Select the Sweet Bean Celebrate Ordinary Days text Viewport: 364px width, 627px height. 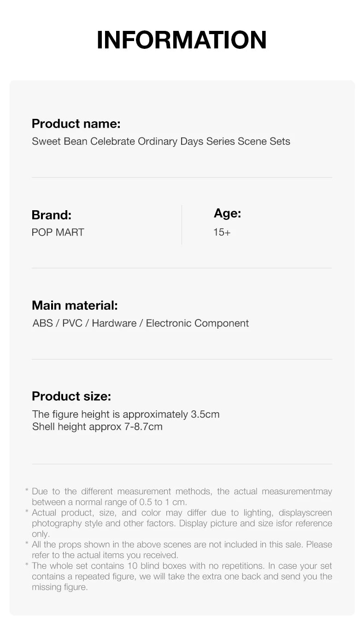161,141
